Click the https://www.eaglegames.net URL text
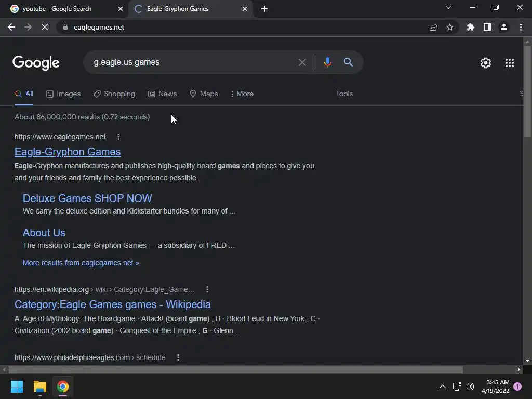The width and height of the screenshot is (532, 399). (60, 137)
